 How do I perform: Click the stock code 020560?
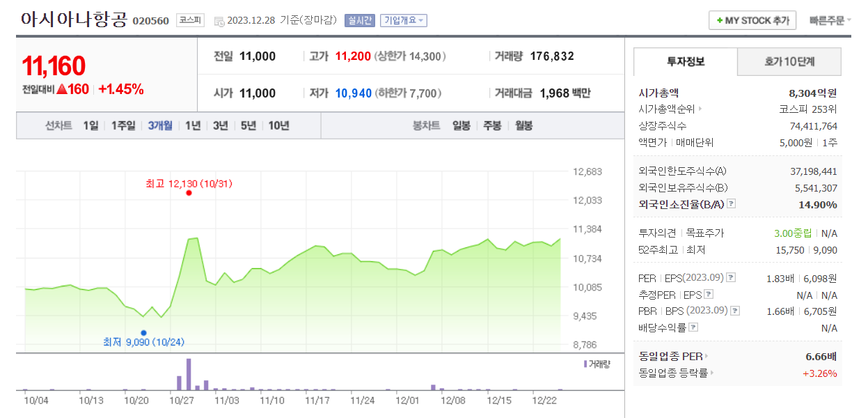[x=150, y=21]
